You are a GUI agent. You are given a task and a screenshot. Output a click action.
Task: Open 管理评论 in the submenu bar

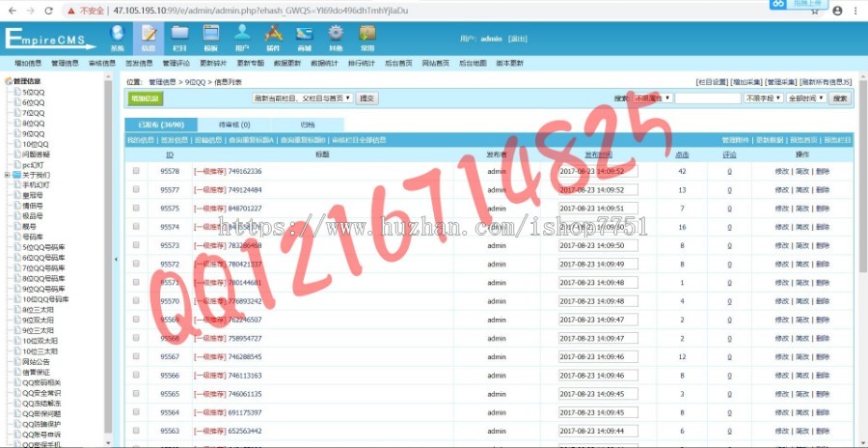click(176, 63)
